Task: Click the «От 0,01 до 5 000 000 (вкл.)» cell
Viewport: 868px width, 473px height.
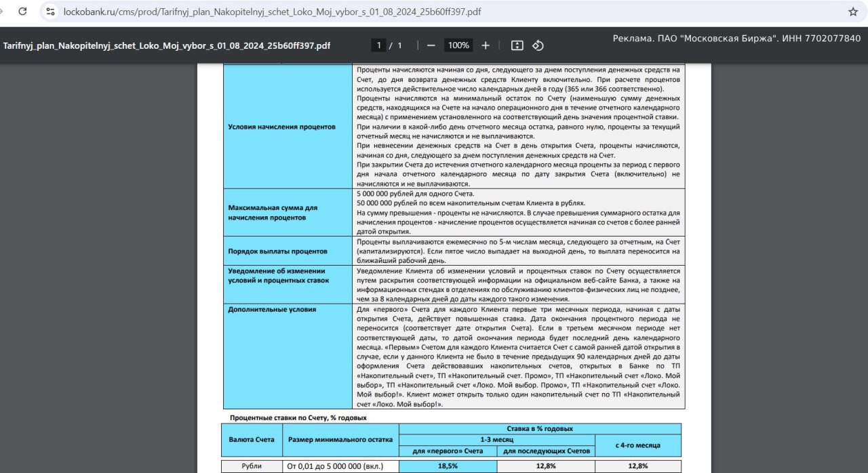Action: point(340,466)
